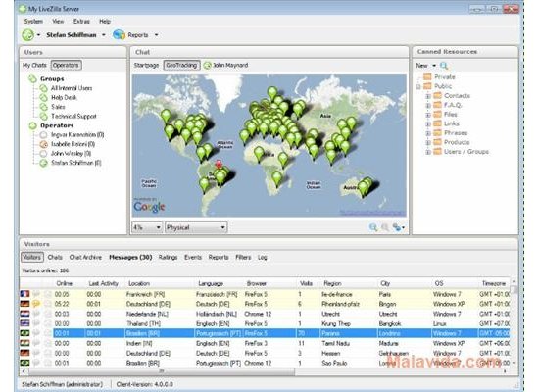
Task: Open the Log tab
Action: (x=263, y=257)
